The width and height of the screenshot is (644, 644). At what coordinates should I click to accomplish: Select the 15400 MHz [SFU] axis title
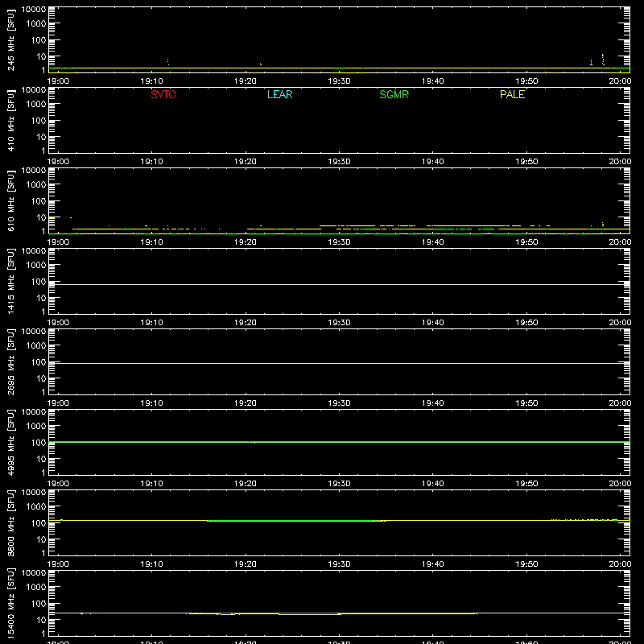[11, 603]
